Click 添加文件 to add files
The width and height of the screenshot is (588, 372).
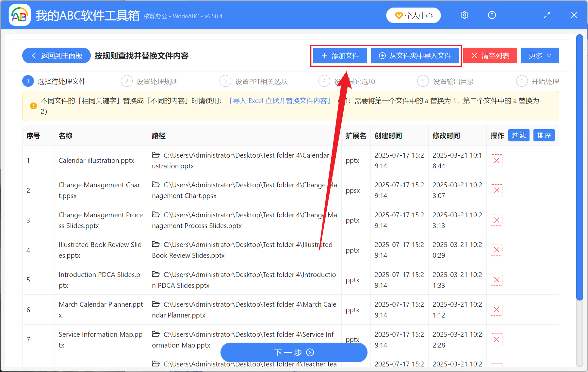[x=340, y=55]
